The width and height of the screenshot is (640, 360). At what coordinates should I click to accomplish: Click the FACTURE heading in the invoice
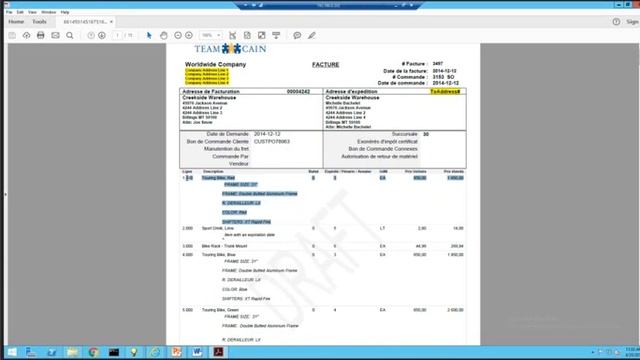pyautogui.click(x=325, y=64)
